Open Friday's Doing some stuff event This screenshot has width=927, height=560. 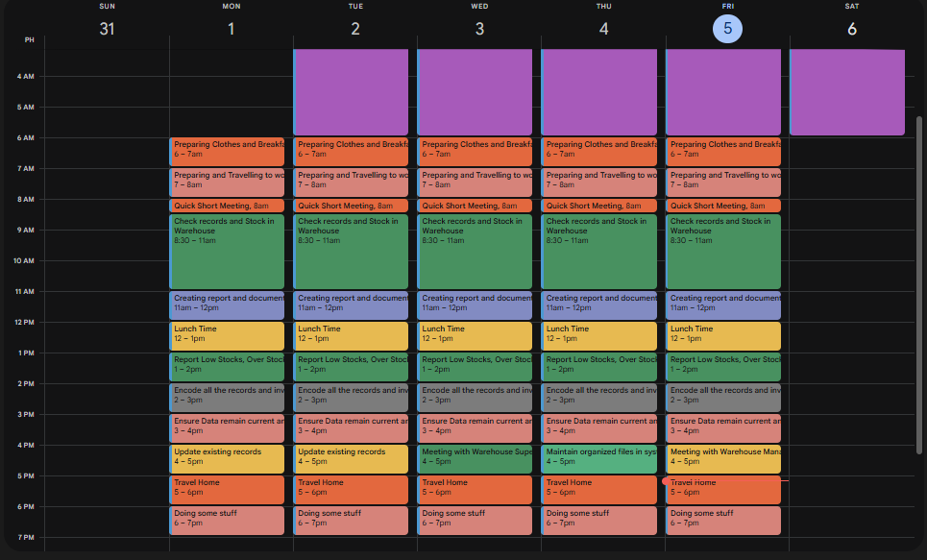click(x=723, y=521)
